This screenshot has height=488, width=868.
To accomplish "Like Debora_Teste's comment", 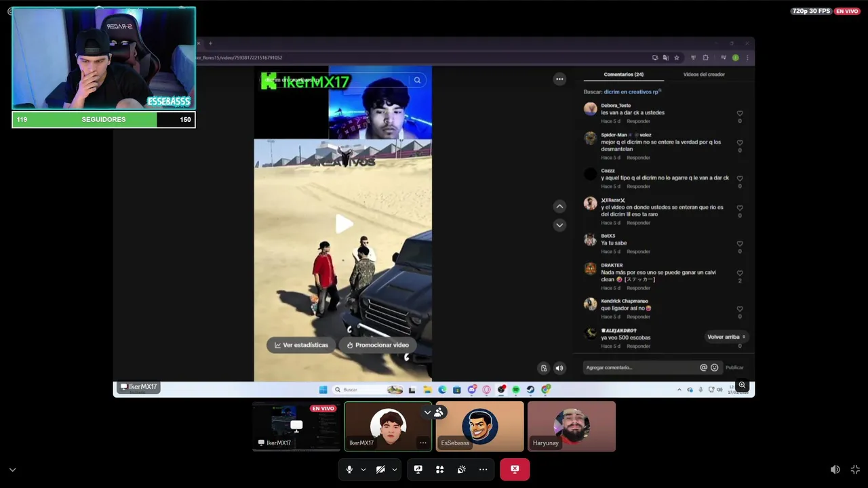I will (x=740, y=113).
